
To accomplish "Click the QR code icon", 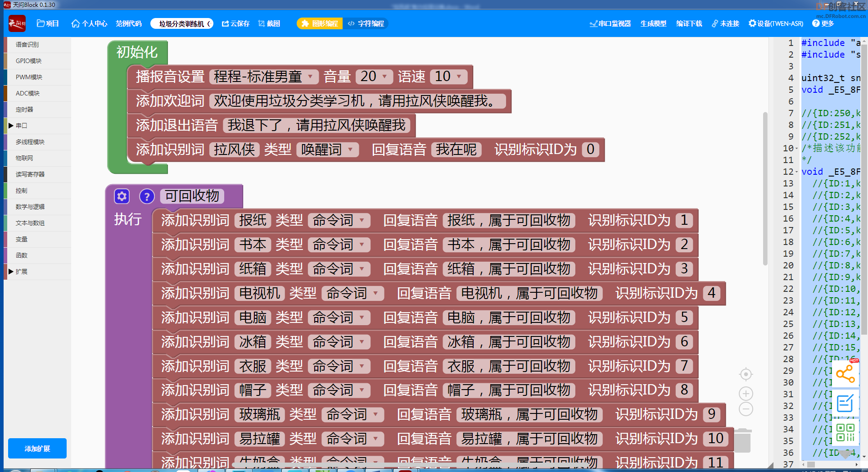I will (845, 432).
